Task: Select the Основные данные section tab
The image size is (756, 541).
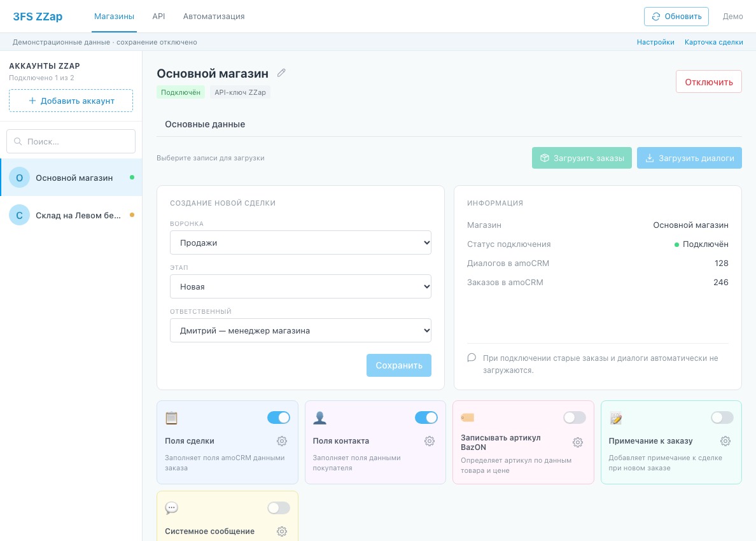Action: coord(205,124)
